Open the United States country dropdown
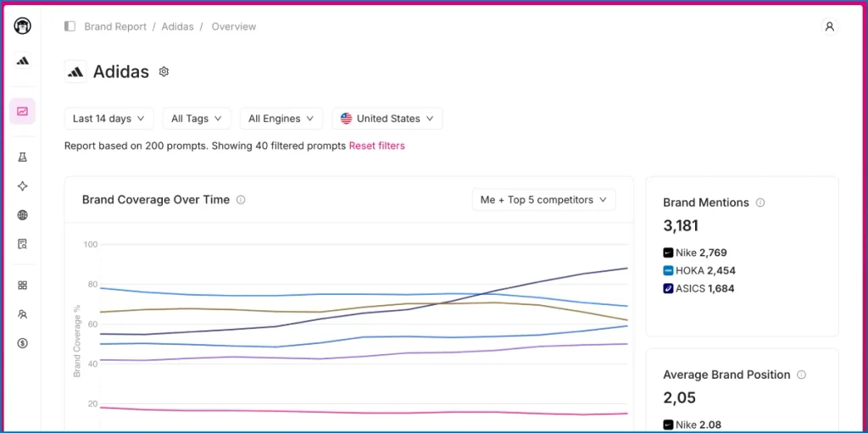868x433 pixels. click(387, 119)
